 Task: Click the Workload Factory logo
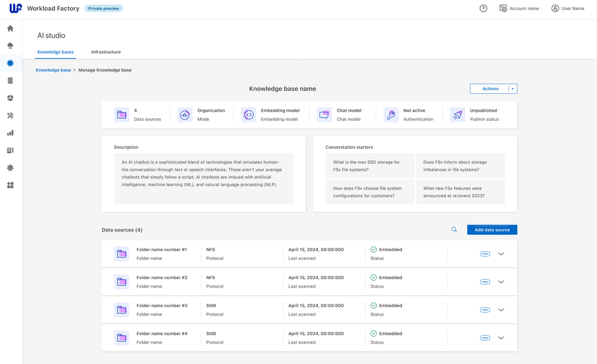[x=16, y=8]
